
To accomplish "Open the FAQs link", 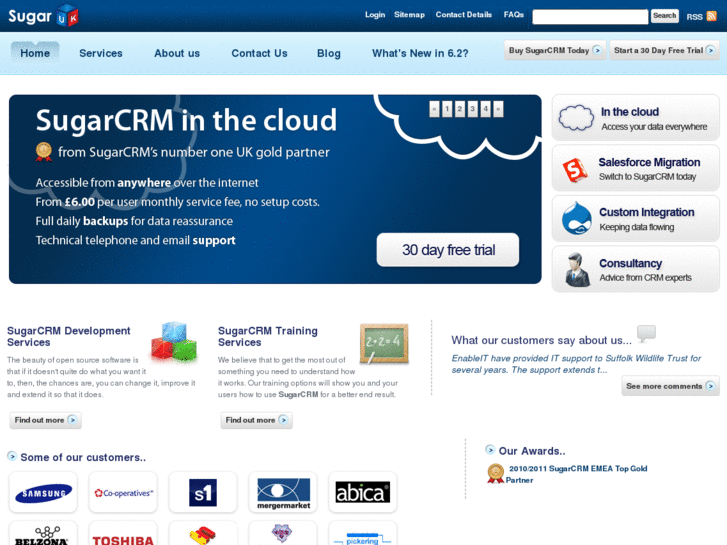I will coord(514,15).
